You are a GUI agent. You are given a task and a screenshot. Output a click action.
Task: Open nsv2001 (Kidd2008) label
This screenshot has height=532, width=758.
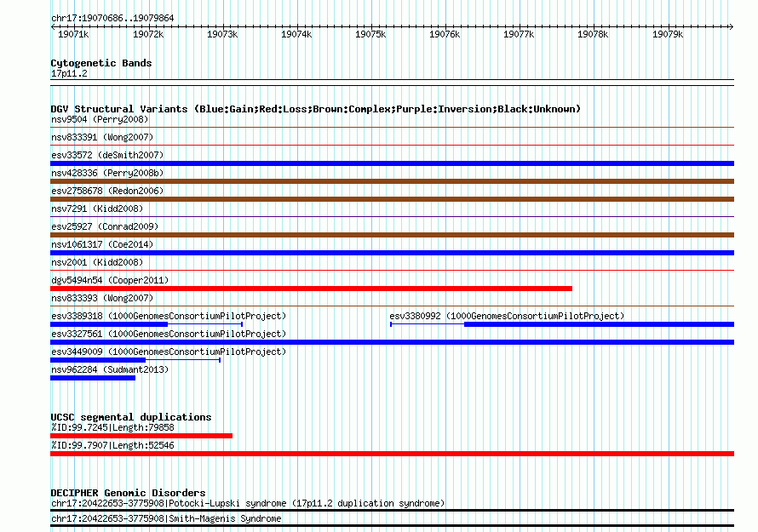97,262
